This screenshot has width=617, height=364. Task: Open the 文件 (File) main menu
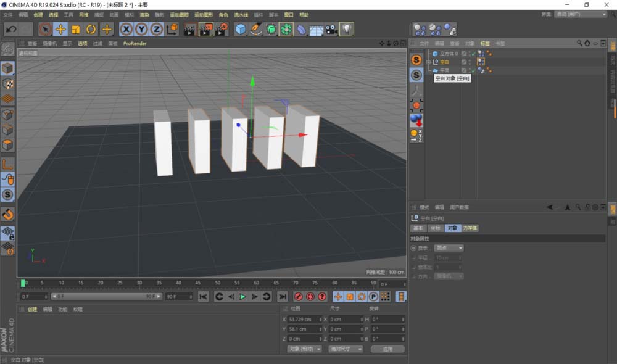coord(8,15)
